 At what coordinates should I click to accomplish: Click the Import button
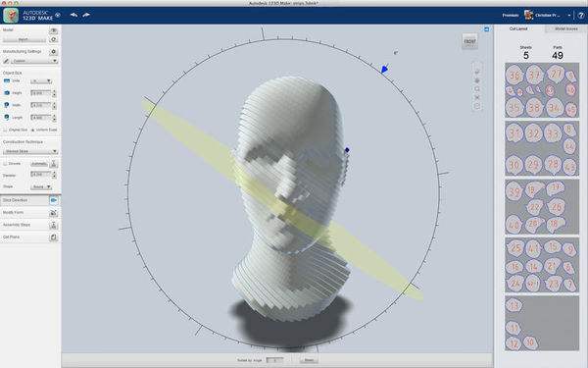point(24,39)
